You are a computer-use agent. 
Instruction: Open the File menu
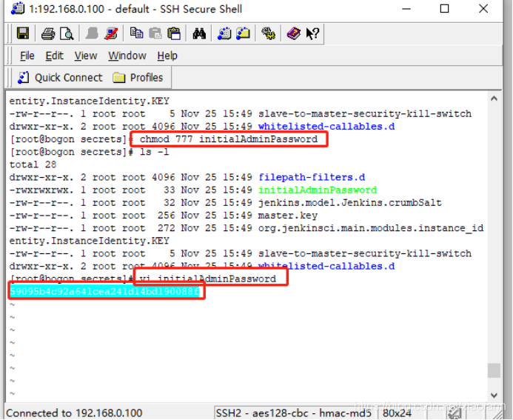27,56
